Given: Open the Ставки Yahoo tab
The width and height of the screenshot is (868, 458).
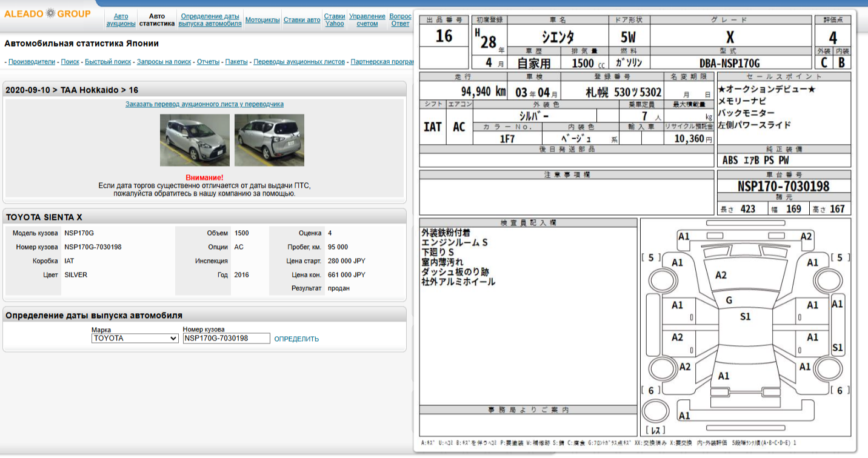Looking at the screenshot, I should pyautogui.click(x=335, y=20).
